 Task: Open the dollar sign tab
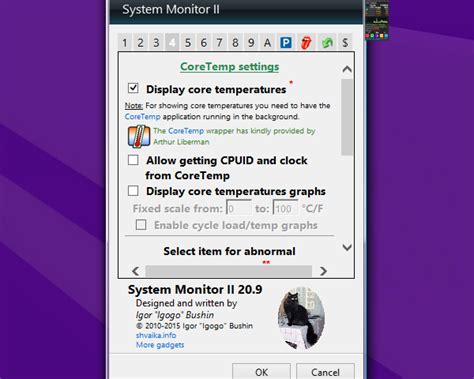click(345, 42)
